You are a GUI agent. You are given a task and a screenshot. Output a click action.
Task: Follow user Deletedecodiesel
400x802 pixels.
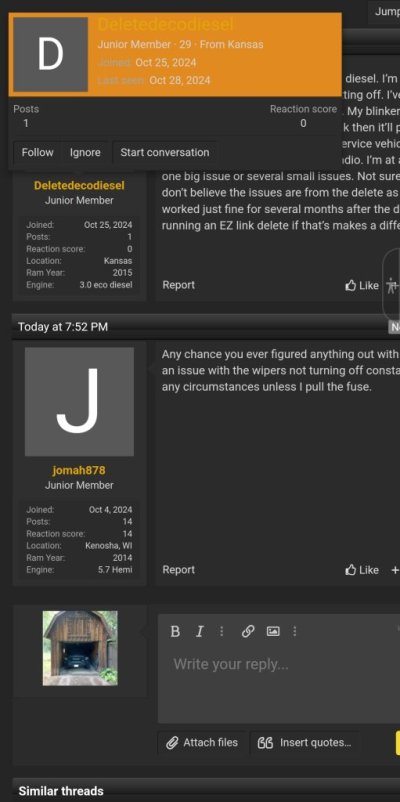tap(37, 152)
